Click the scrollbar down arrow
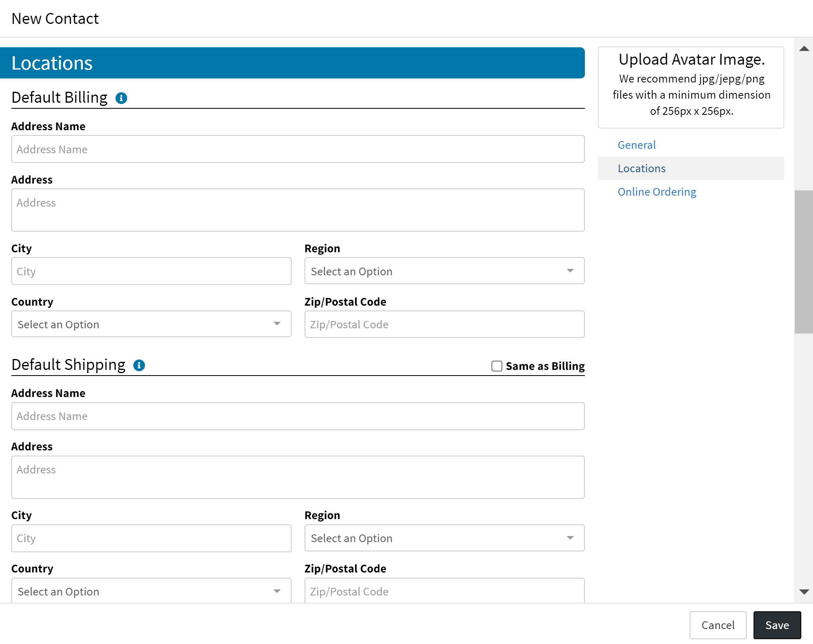The width and height of the screenshot is (813, 644). point(804,592)
